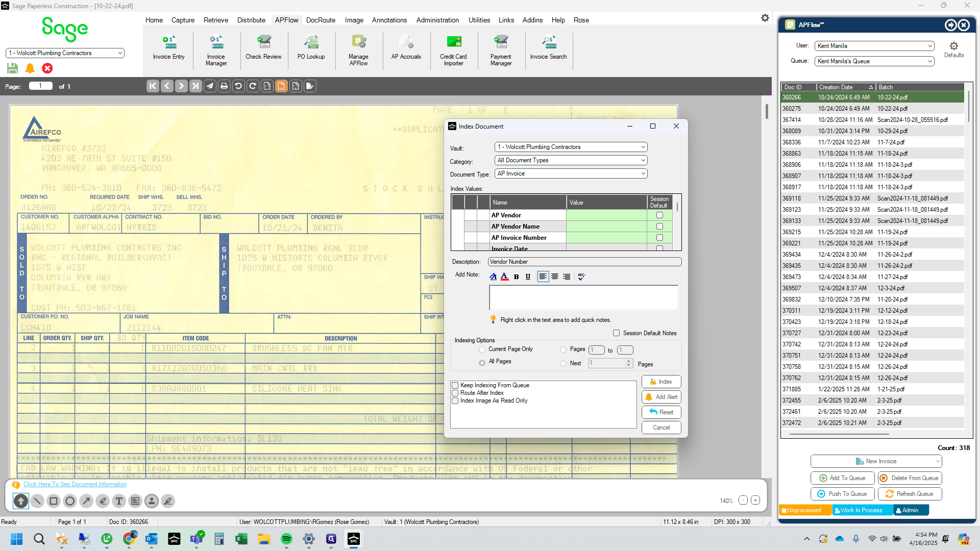Click Add To Queue button
The height and width of the screenshot is (551, 980).
[x=842, y=478]
